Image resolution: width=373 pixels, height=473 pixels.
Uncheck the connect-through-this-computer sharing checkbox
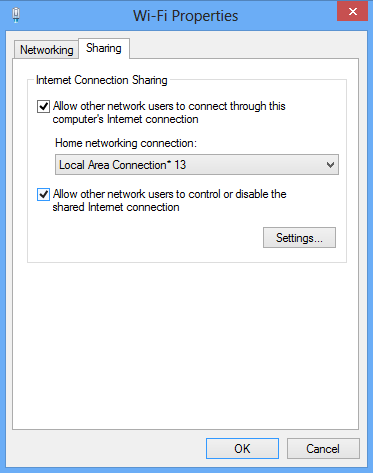[x=43, y=107]
